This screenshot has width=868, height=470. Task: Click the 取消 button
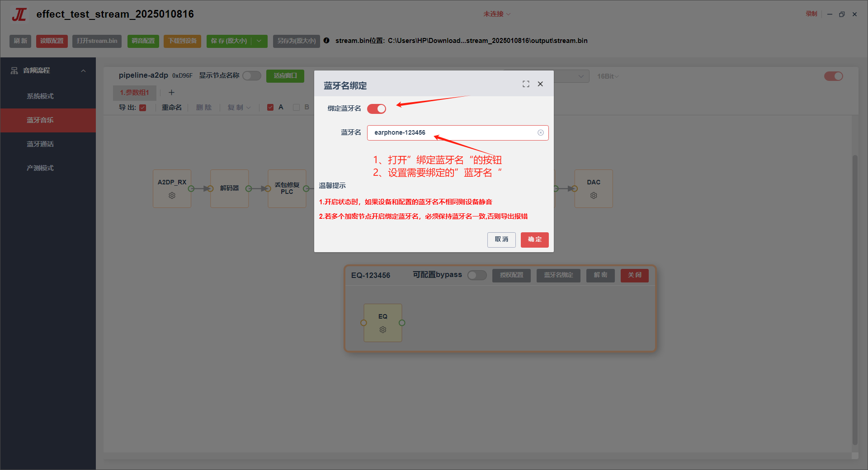pos(501,240)
